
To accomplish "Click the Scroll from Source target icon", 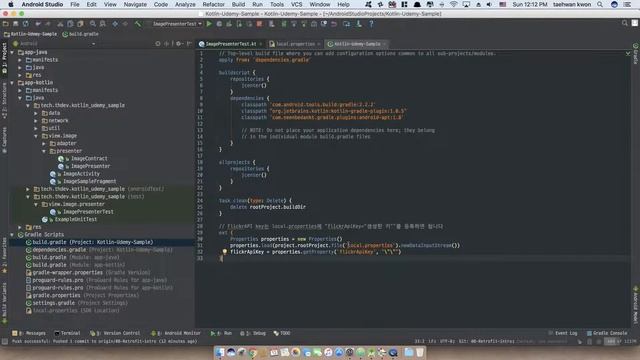I will (158, 43).
